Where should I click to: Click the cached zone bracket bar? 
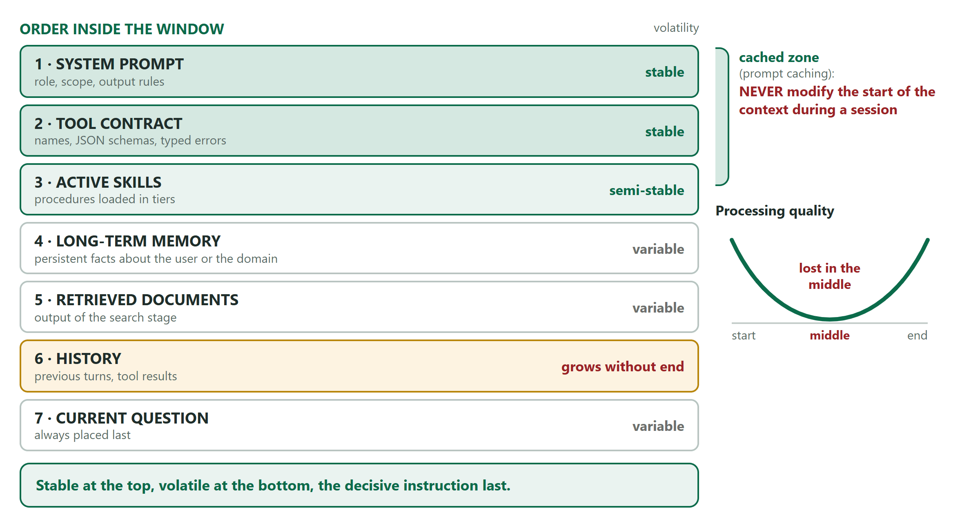pos(722,117)
